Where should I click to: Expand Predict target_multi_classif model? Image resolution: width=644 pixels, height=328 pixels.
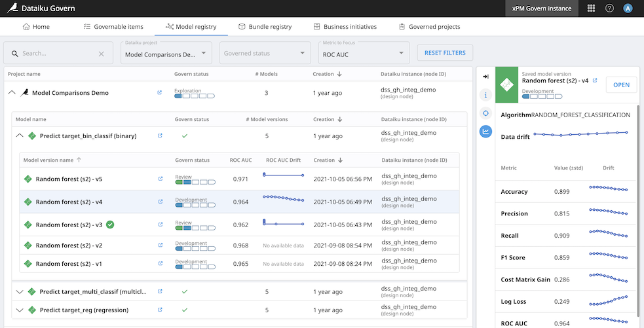tap(19, 291)
